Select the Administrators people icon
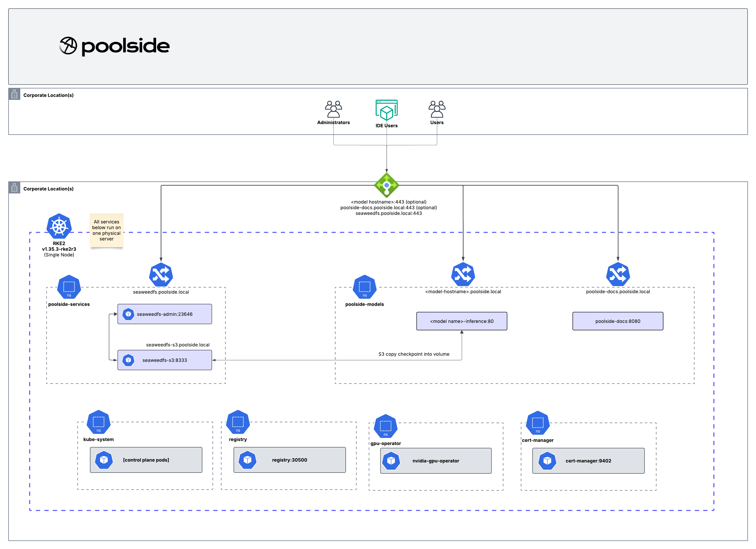Image resolution: width=756 pixels, height=549 pixels. pos(333,109)
